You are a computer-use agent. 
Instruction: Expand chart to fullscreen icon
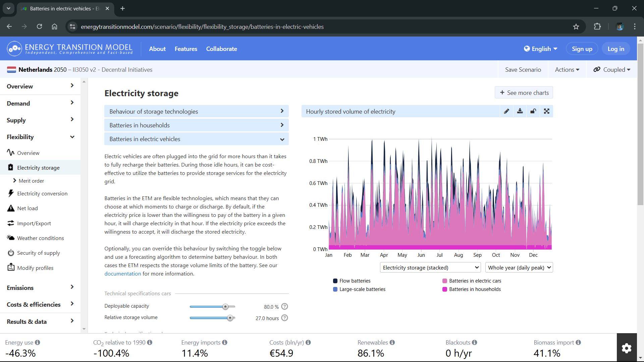coord(547,111)
